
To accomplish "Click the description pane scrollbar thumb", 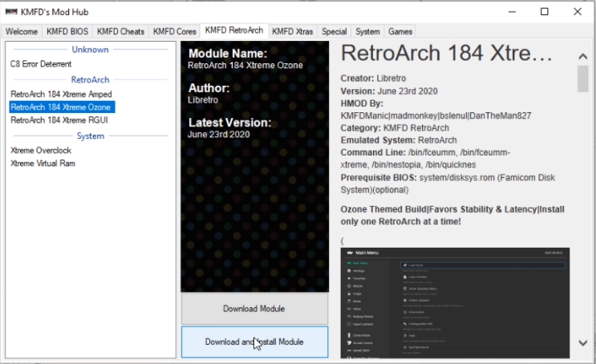I will pyautogui.click(x=582, y=79).
